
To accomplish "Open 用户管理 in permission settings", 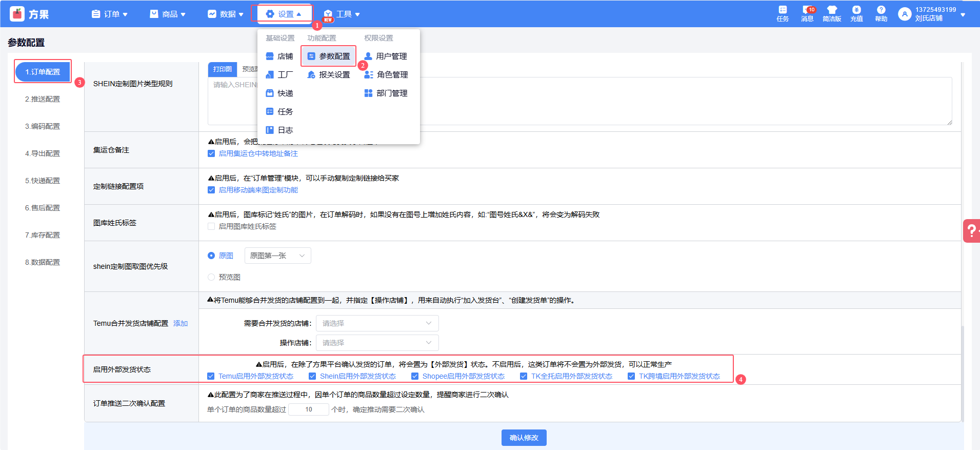I will (386, 56).
